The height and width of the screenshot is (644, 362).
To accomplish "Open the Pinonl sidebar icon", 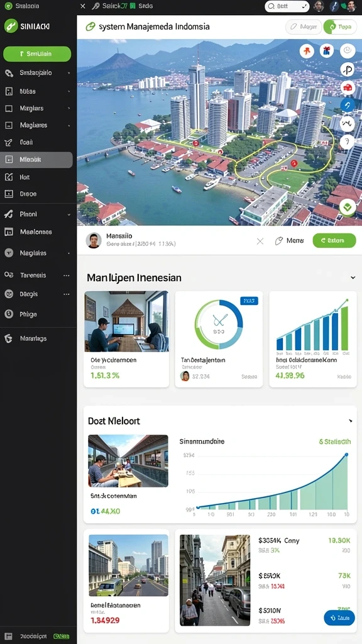I will [9, 214].
